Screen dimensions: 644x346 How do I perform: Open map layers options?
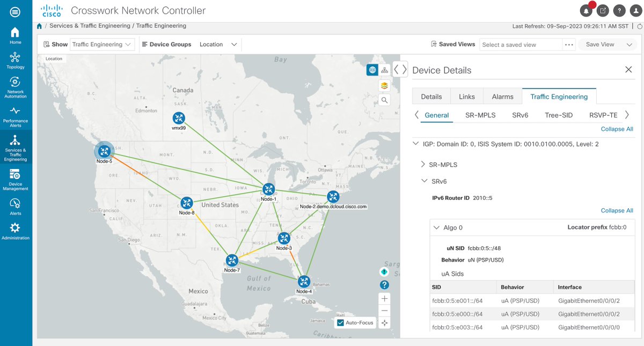[x=384, y=85]
